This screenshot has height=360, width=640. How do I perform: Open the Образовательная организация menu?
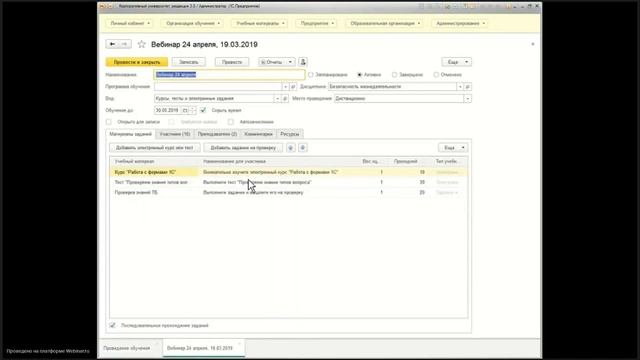(385, 23)
